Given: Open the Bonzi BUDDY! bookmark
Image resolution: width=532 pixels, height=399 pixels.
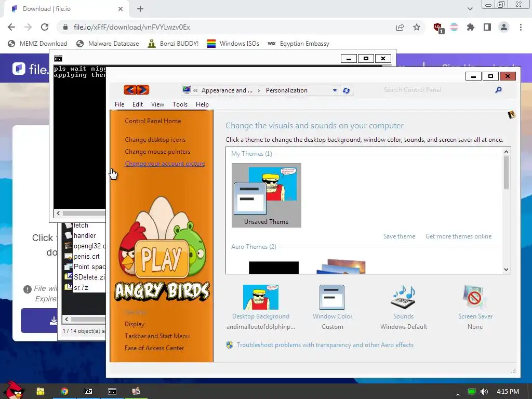Looking at the screenshot, I should 173,44.
